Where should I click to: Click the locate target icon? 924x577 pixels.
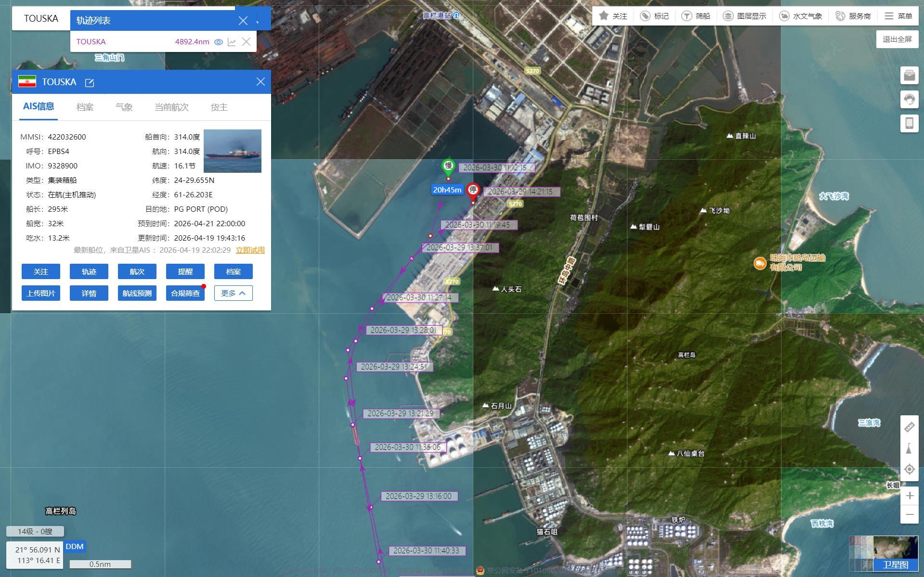pyautogui.click(x=909, y=469)
